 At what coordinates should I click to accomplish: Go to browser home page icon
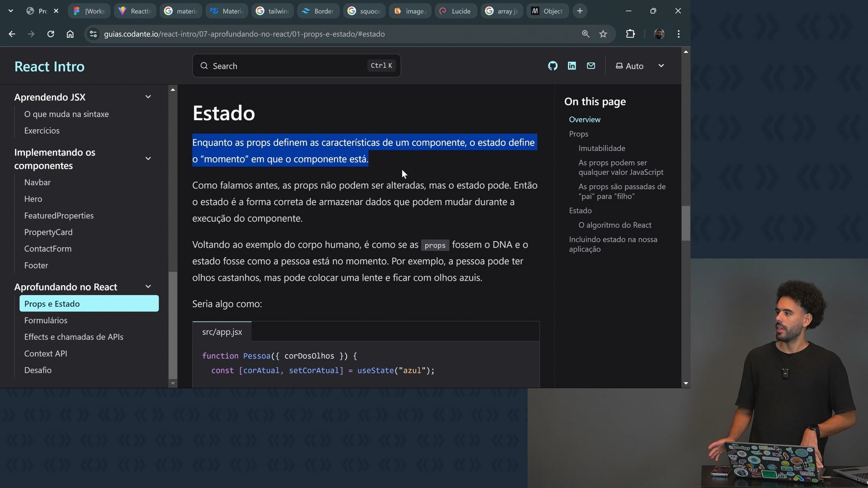[x=70, y=34]
